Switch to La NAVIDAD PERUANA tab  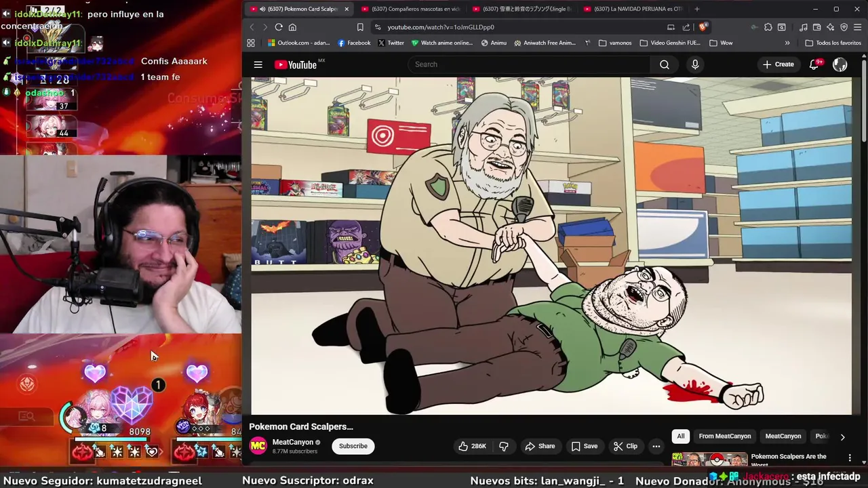tap(633, 9)
